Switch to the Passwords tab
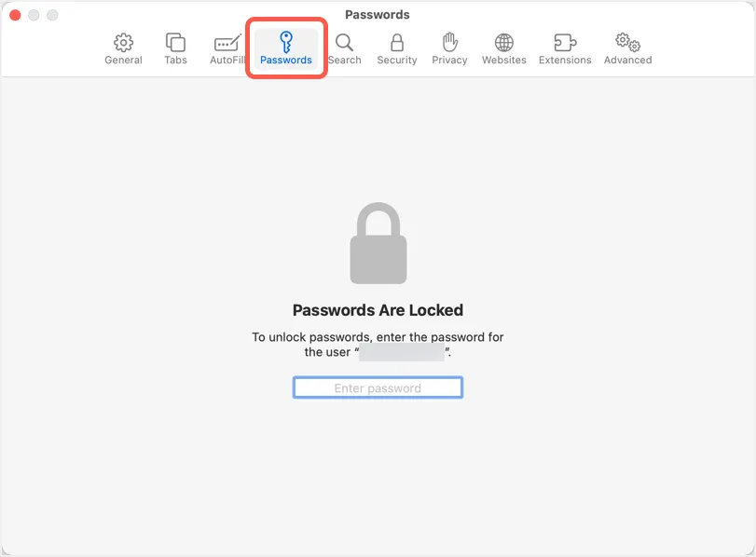 pyautogui.click(x=286, y=48)
